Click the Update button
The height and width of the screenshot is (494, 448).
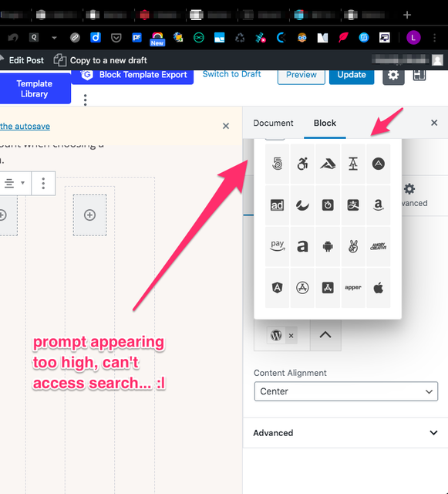pyautogui.click(x=352, y=75)
